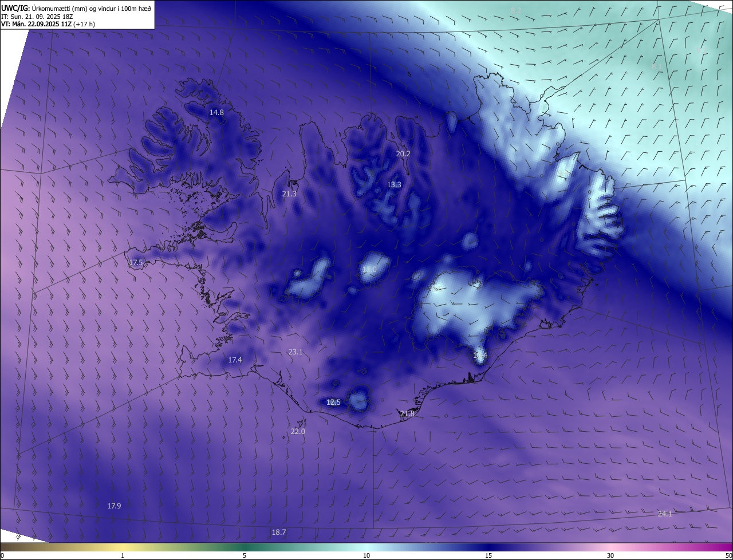The width and height of the screenshot is (733, 560).
Task: Click the 13.3 value label
Action: click(x=394, y=185)
